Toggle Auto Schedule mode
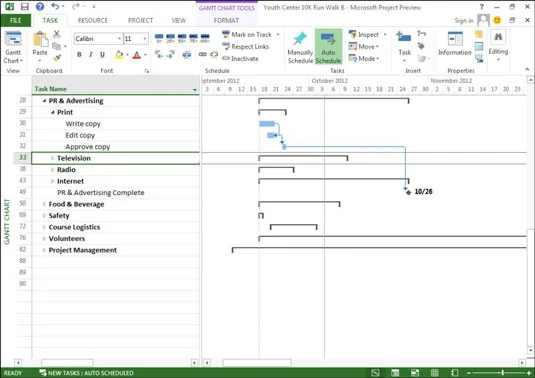 pyautogui.click(x=328, y=47)
